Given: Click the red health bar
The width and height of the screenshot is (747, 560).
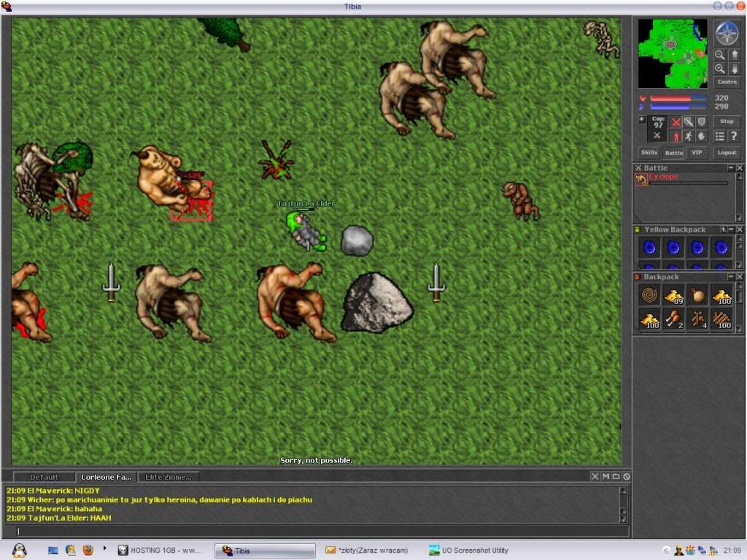Looking at the screenshot, I should click(x=678, y=98).
